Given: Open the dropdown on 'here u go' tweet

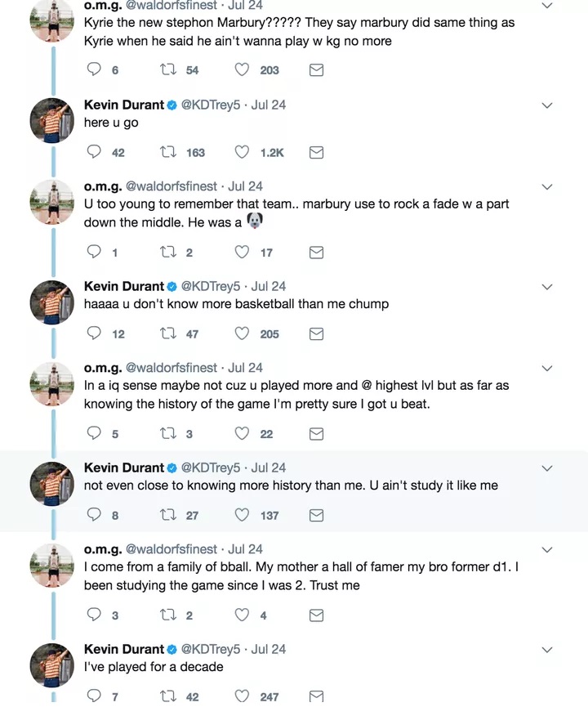Looking at the screenshot, I should [x=547, y=105].
